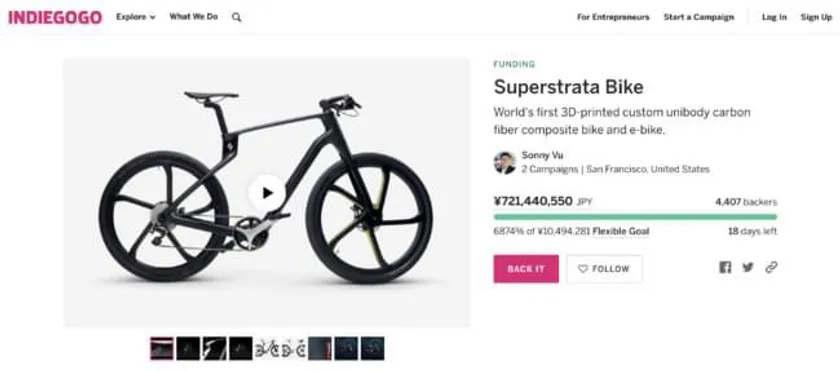Share campaign on Facebook icon

tap(725, 268)
